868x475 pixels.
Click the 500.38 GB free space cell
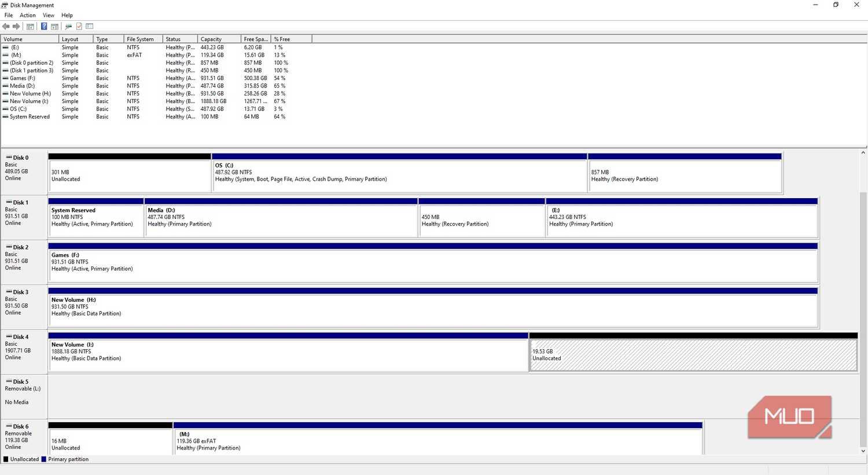point(256,78)
